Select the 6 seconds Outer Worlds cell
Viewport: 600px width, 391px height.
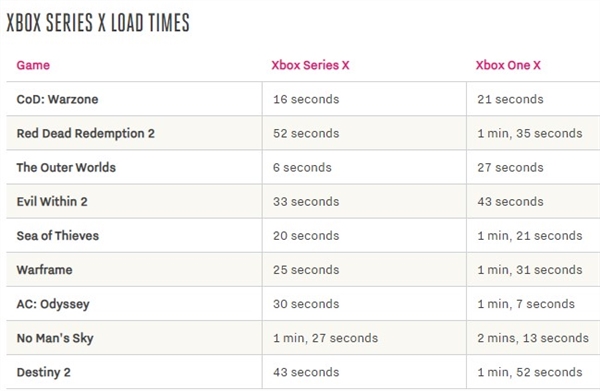(302, 167)
